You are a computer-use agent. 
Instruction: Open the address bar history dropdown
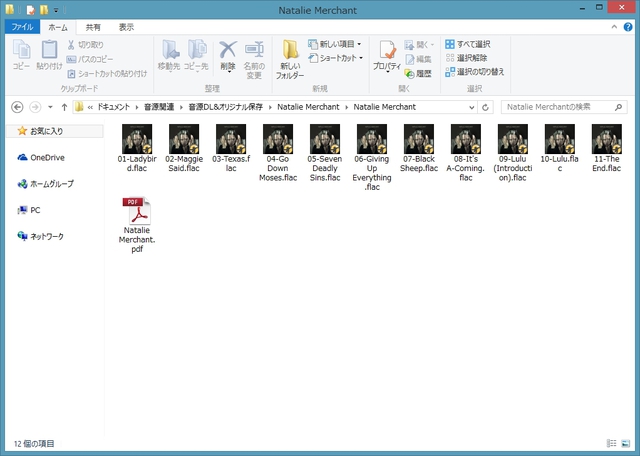[470, 106]
